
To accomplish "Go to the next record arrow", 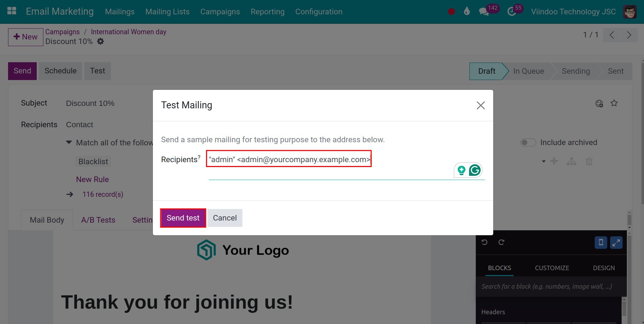I will coord(629,35).
